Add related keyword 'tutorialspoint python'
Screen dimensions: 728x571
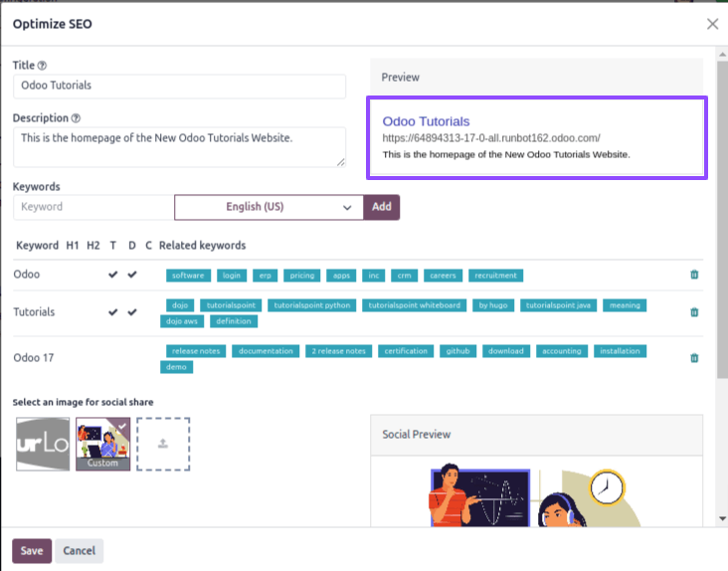[311, 305]
